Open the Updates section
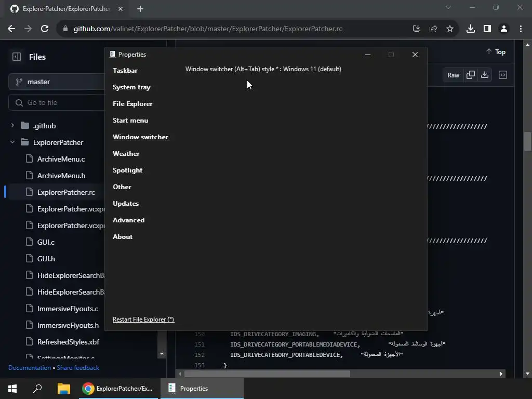 point(126,204)
